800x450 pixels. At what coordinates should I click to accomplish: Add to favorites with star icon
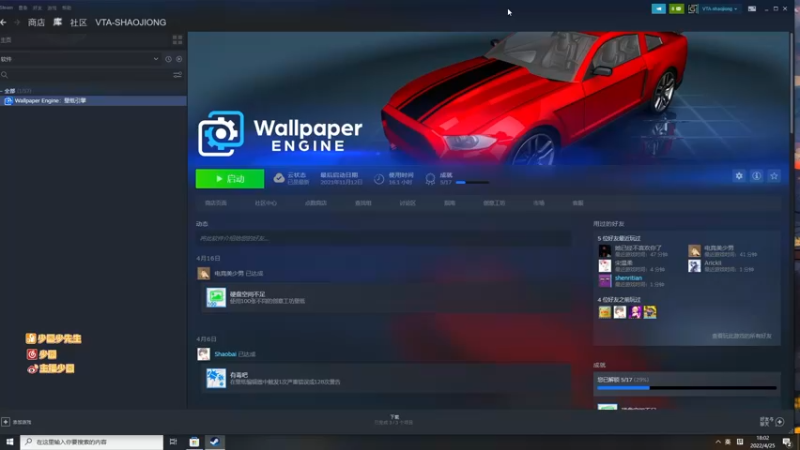pyautogui.click(x=774, y=176)
